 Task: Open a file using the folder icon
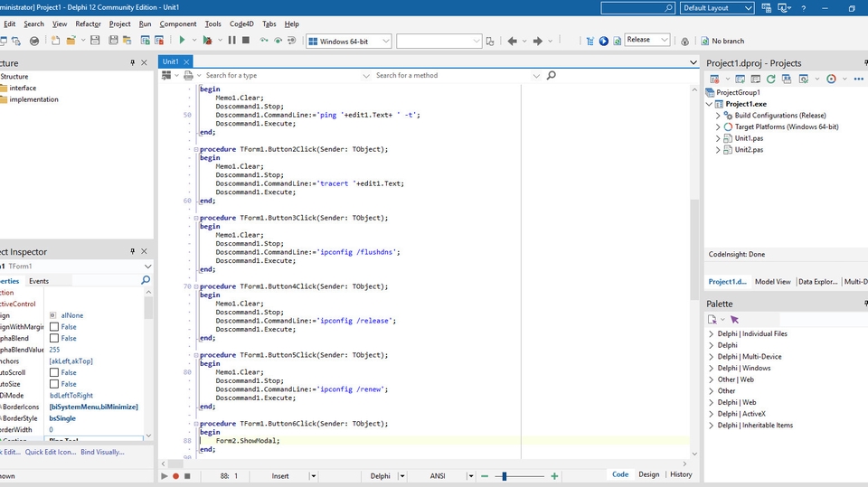point(71,41)
